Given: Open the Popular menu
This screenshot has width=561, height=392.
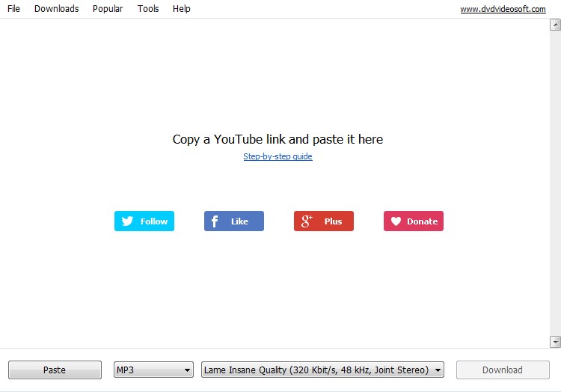Looking at the screenshot, I should coord(108,8).
